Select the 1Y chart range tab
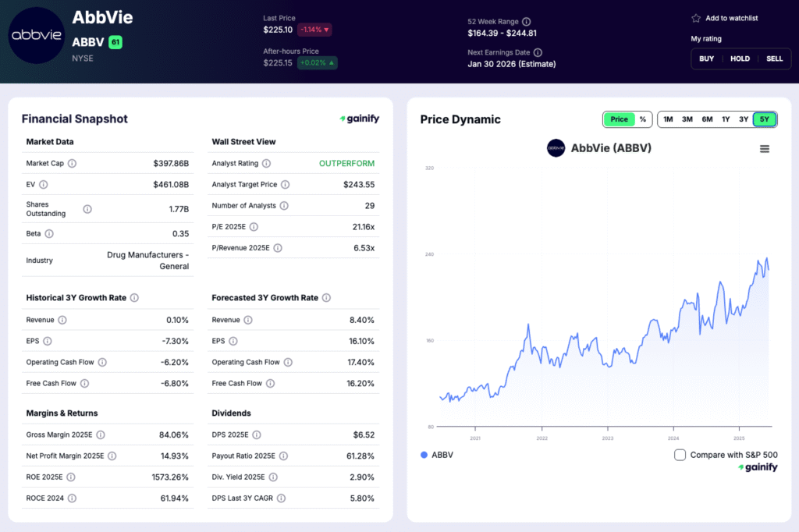The width and height of the screenshot is (799, 532). pyautogui.click(x=726, y=119)
